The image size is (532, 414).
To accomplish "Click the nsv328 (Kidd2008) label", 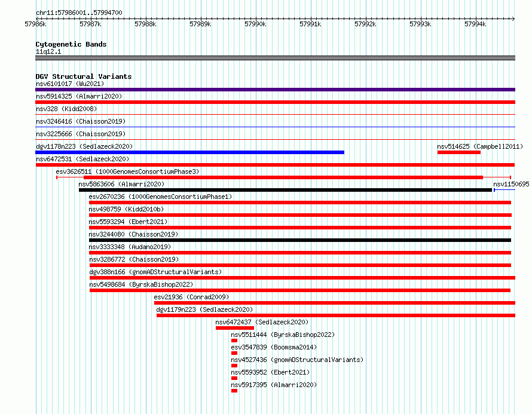I will pyautogui.click(x=66, y=109).
